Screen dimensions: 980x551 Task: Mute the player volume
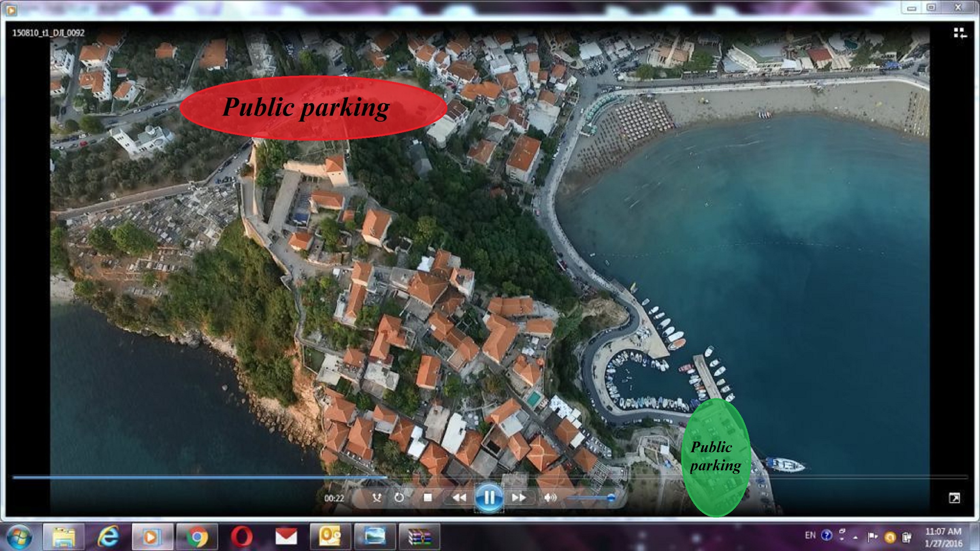coord(550,498)
